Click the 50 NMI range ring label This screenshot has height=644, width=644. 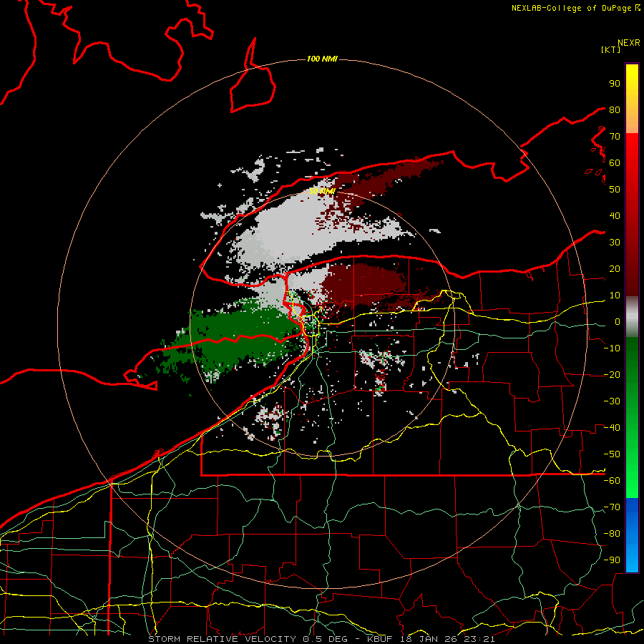point(322,191)
